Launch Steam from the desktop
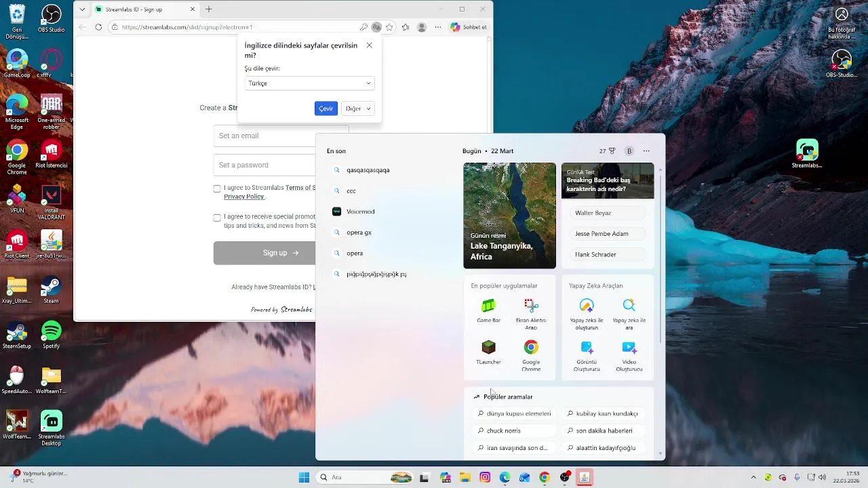868x488 pixels. pyautogui.click(x=52, y=290)
